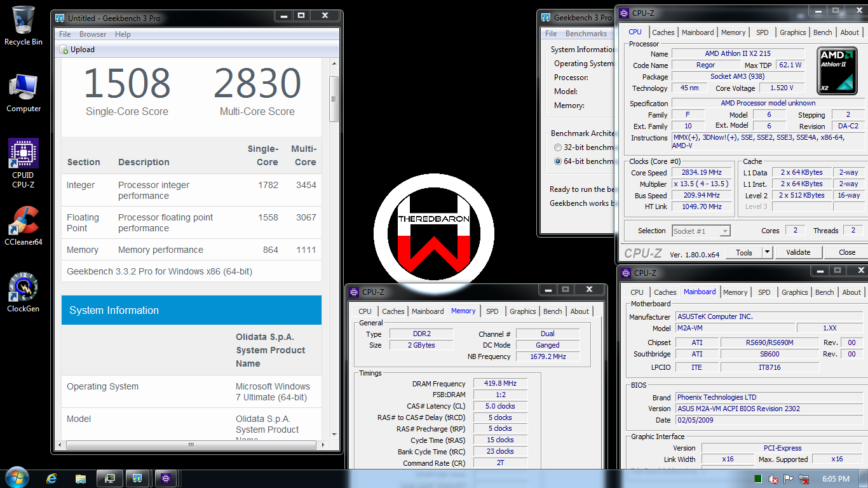
Task: Click the Geekbench icon in the background Geekbench 3 Pro window
Action: point(546,18)
